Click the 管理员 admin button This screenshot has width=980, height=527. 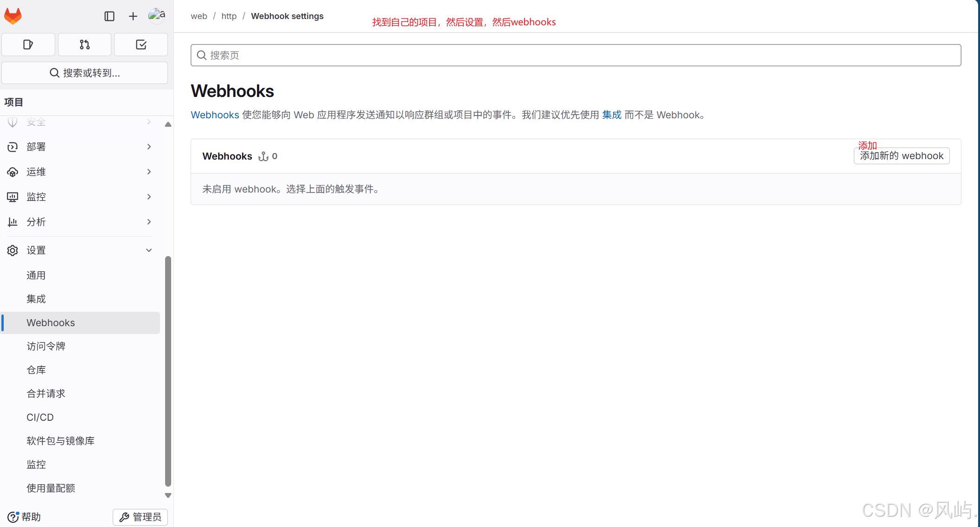140,517
